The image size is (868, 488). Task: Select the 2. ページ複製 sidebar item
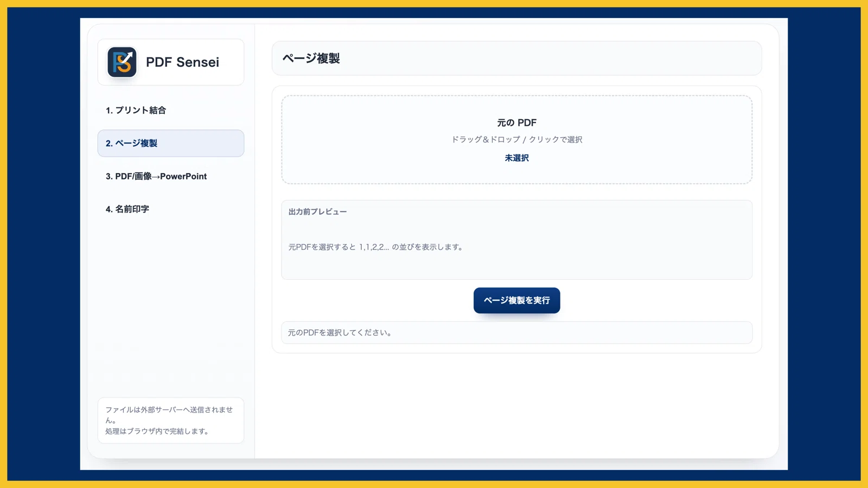pos(171,143)
